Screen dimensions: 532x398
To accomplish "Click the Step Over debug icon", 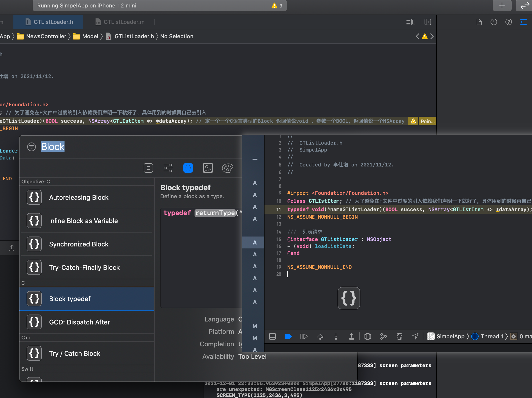I will click(x=320, y=337).
